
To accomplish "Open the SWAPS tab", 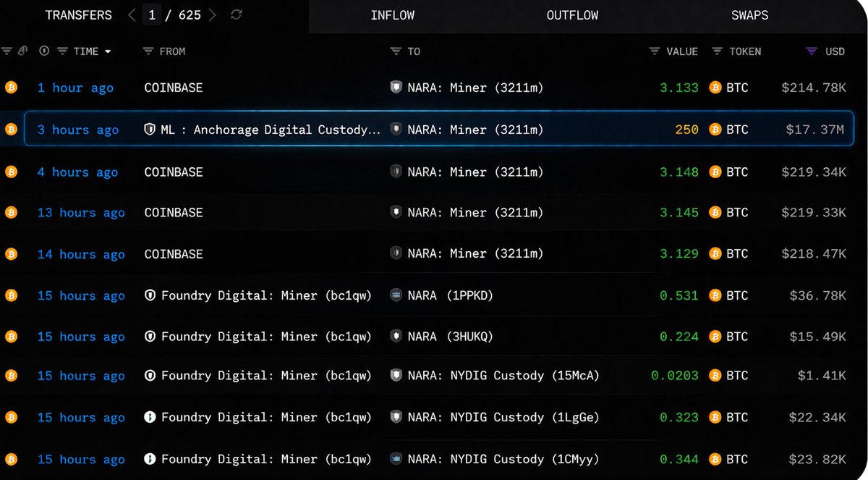I will click(x=749, y=15).
